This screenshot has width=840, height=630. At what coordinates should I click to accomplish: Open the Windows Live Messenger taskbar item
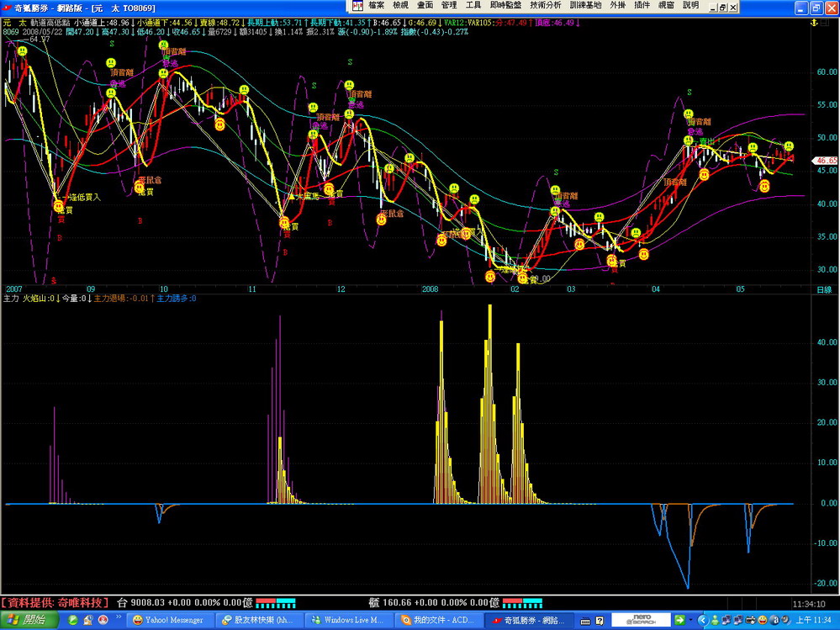[x=348, y=620]
